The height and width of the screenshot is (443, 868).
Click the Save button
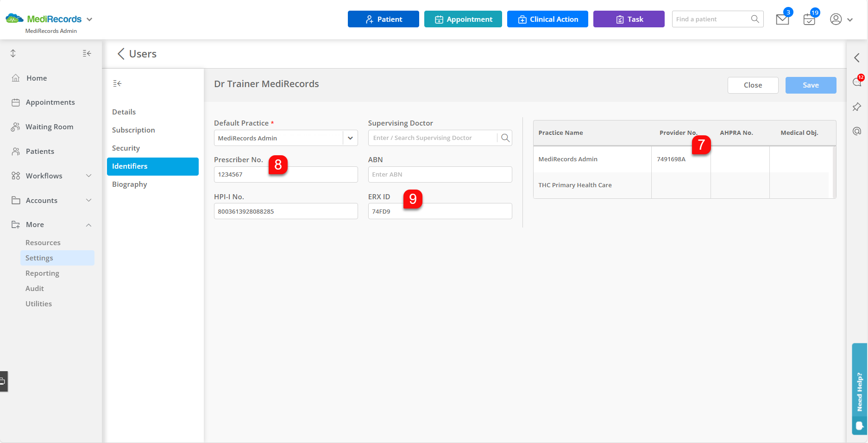coord(811,85)
